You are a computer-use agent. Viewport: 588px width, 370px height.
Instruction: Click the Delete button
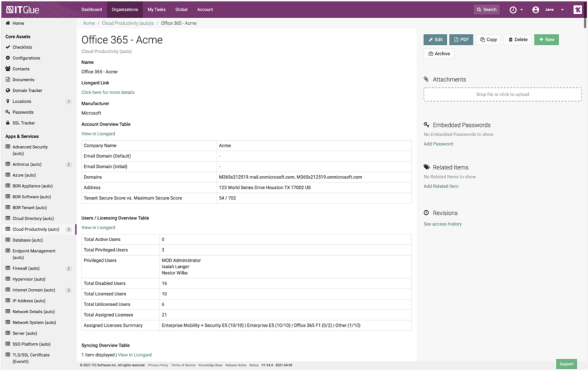(x=518, y=40)
